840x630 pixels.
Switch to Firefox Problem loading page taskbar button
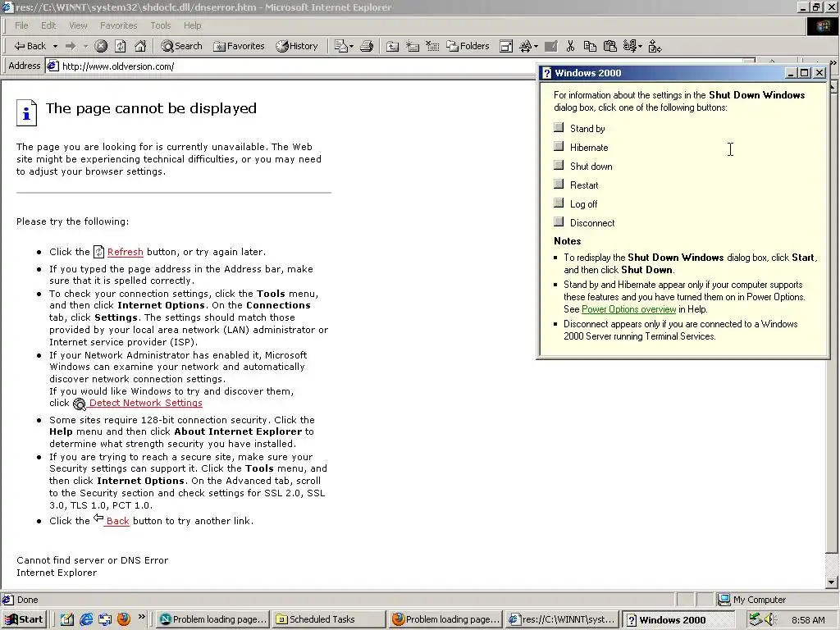pos(445,619)
